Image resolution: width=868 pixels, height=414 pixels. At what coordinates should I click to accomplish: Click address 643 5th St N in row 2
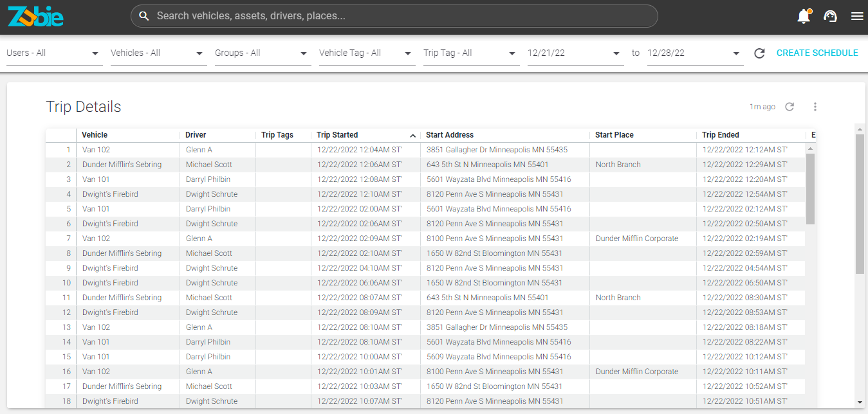pyautogui.click(x=488, y=165)
